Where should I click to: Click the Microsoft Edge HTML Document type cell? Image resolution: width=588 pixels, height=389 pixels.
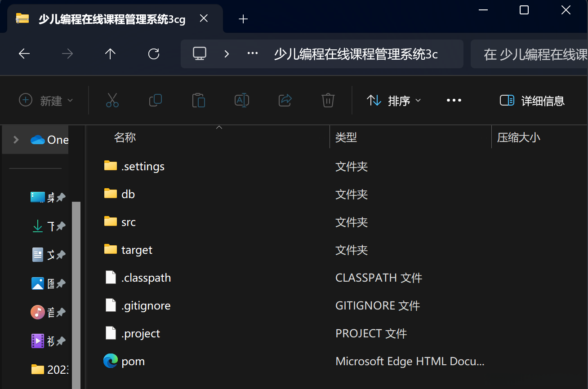(x=410, y=362)
